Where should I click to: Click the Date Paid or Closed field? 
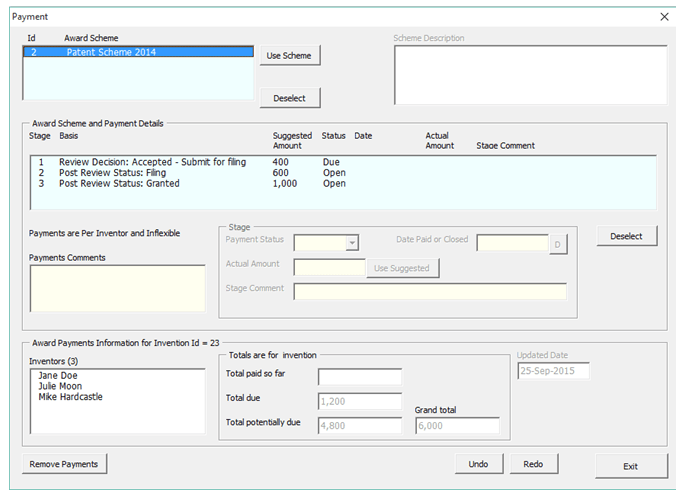click(512, 243)
